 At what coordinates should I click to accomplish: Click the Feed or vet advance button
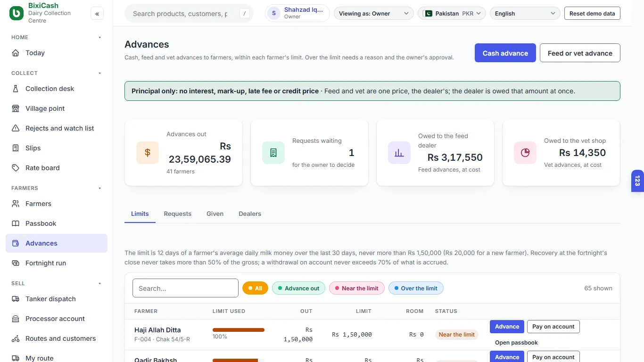tap(580, 53)
